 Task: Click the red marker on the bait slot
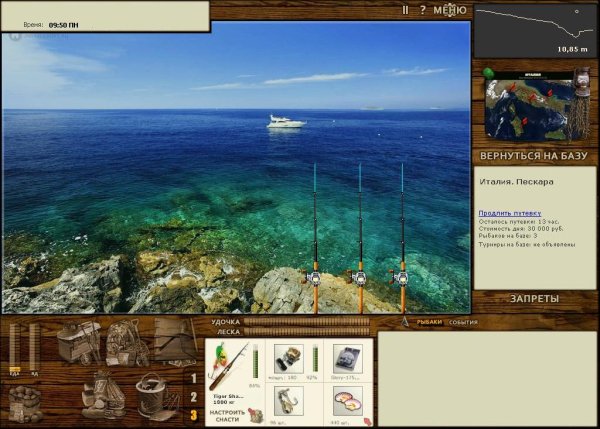[x=368, y=422]
